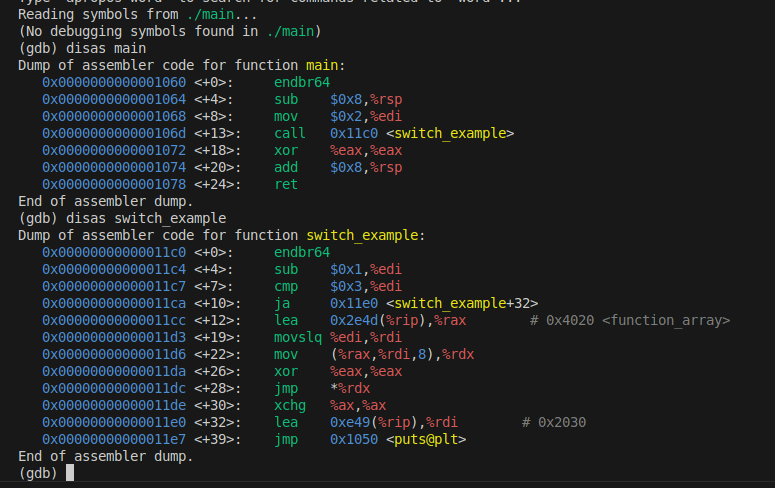Click the $0x3,%edi operand of cmp
This screenshot has height=488, width=775.
366,286
